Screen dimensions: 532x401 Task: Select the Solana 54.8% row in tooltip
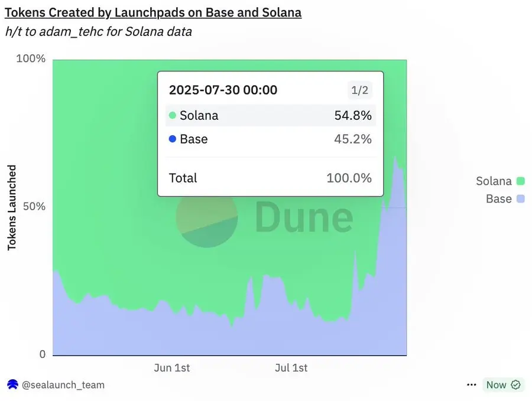270,115
